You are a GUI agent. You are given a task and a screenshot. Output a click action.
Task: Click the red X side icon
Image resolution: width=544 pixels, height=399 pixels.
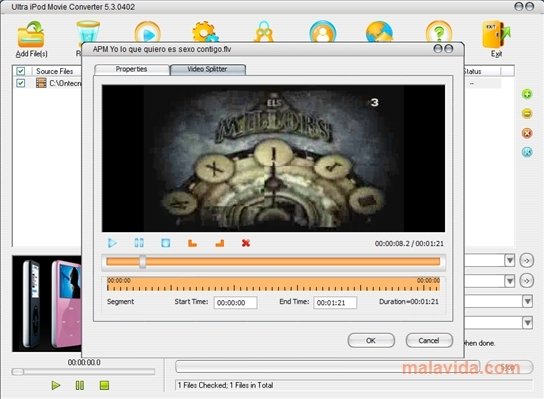[527, 133]
